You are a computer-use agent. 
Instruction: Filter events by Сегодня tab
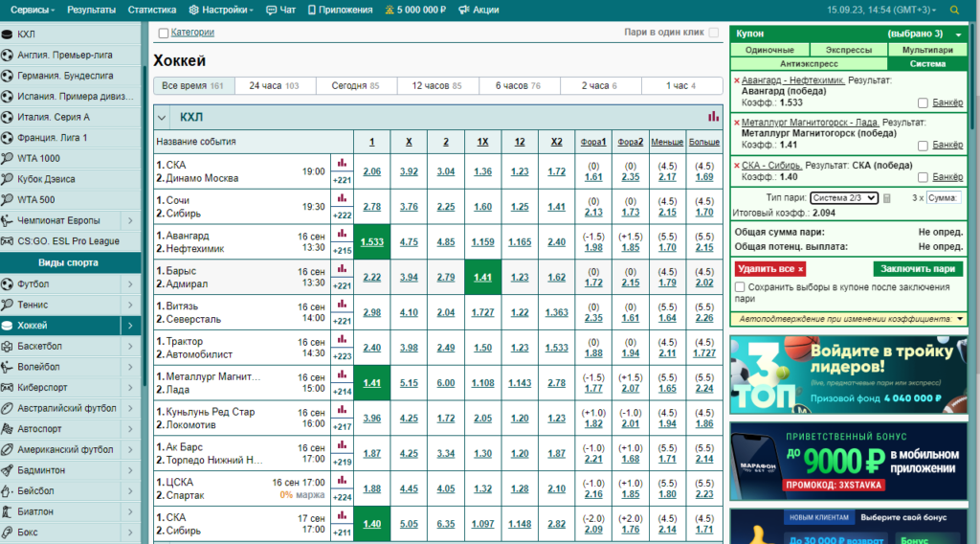[355, 85]
